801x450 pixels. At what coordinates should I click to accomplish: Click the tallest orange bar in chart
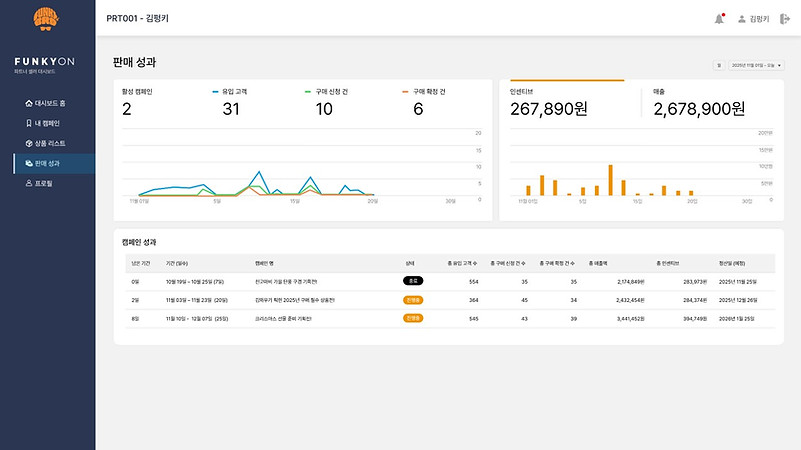point(610,180)
